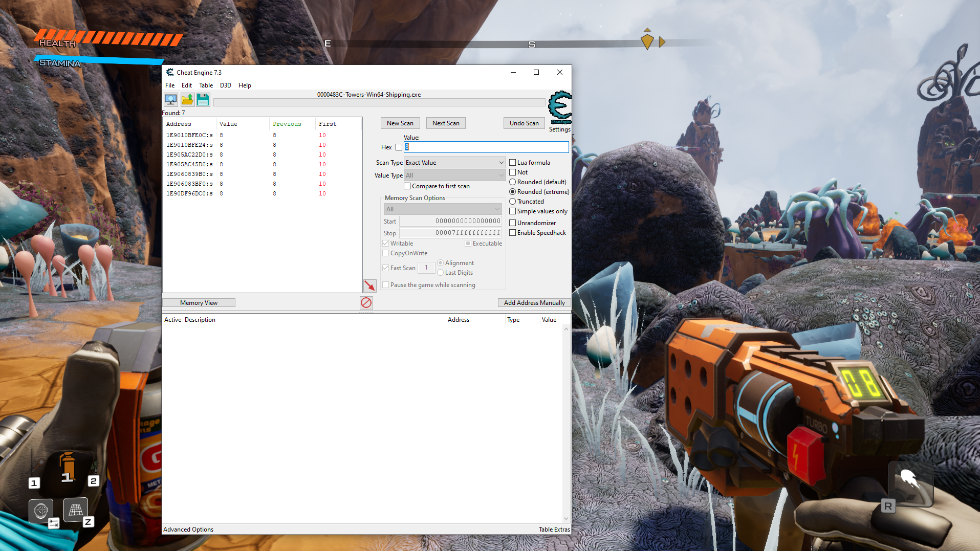Check Compare to first scan
Image resolution: width=980 pixels, height=551 pixels.
tap(407, 186)
